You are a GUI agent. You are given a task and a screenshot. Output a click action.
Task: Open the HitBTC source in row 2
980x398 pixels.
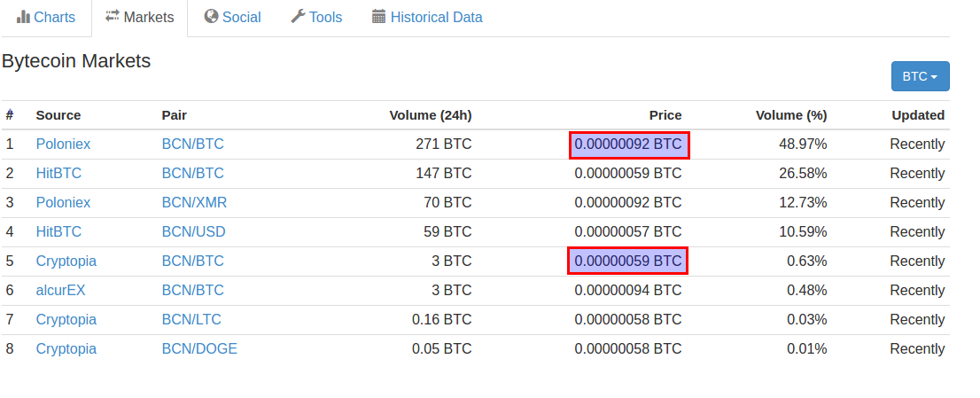click(x=58, y=173)
